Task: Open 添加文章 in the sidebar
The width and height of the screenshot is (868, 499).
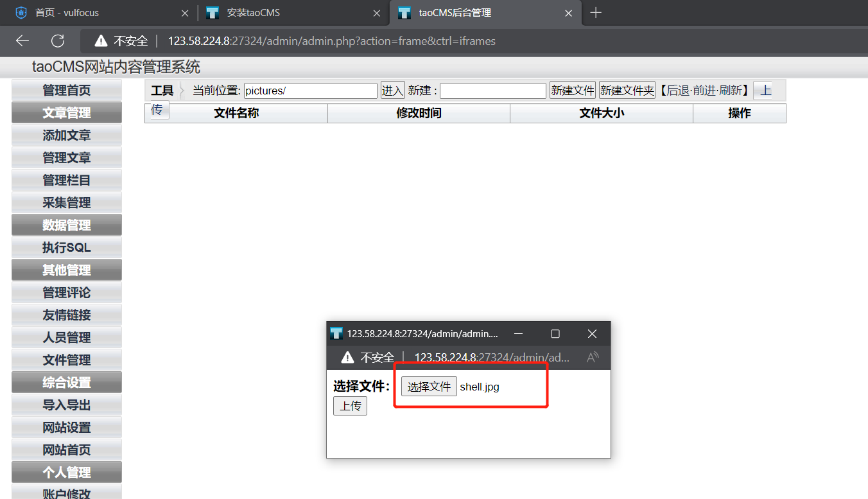Action: pyautogui.click(x=67, y=136)
